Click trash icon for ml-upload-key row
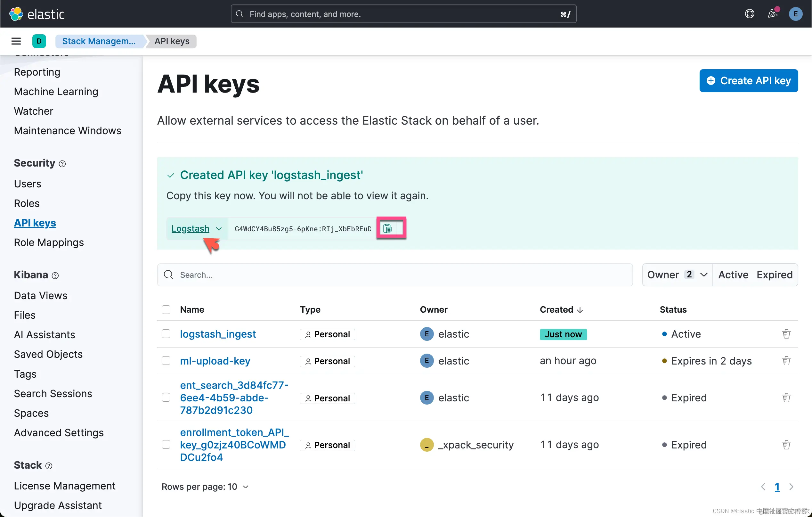This screenshot has height=517, width=812. 786,361
